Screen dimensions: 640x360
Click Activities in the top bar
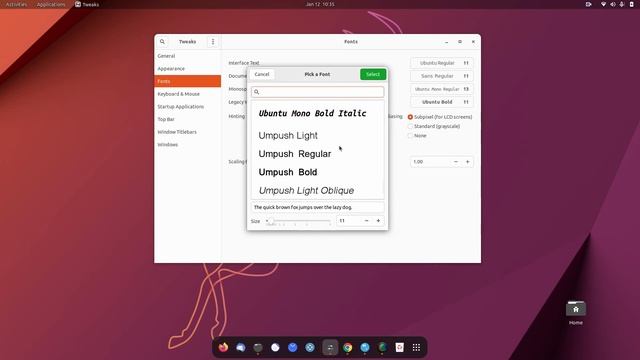coord(16,4)
